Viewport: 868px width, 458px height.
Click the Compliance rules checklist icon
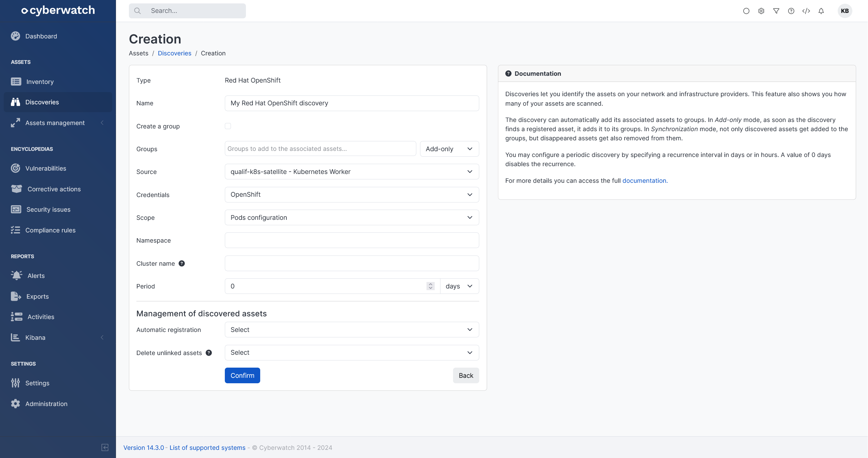[x=16, y=230]
